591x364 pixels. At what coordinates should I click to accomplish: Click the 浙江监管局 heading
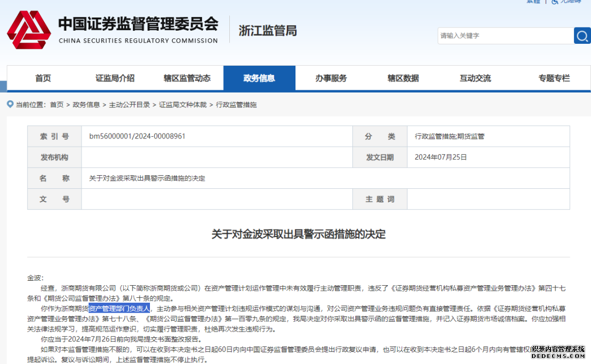click(x=268, y=31)
